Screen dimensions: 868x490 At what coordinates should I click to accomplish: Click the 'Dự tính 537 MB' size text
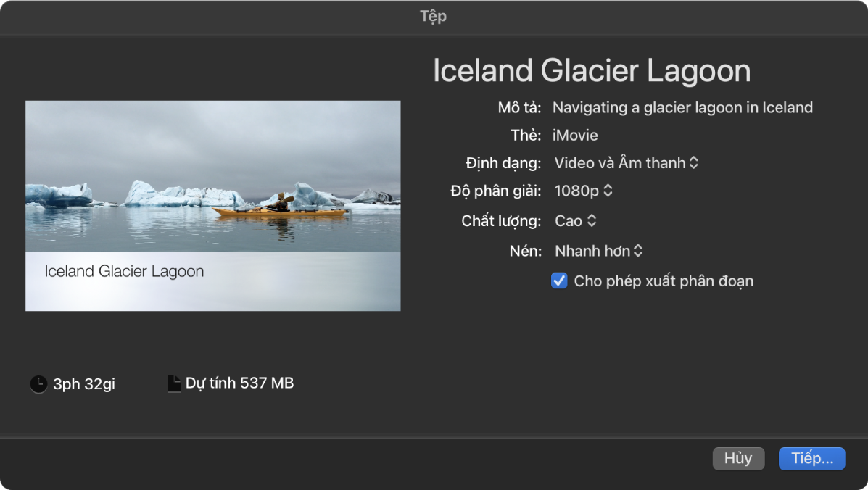click(x=239, y=383)
